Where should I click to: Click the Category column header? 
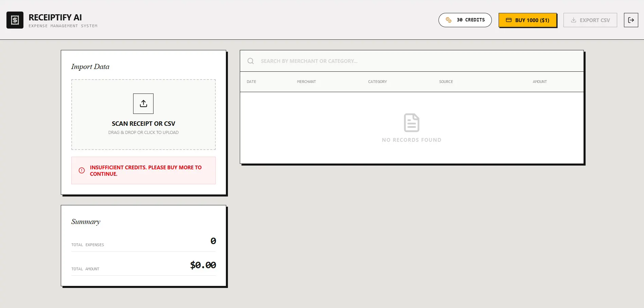point(377,82)
